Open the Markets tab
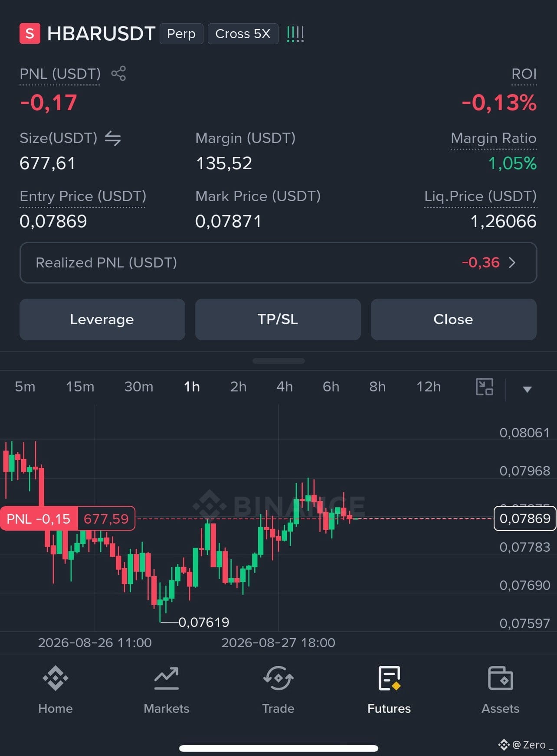Image resolution: width=557 pixels, height=756 pixels. pos(167,690)
